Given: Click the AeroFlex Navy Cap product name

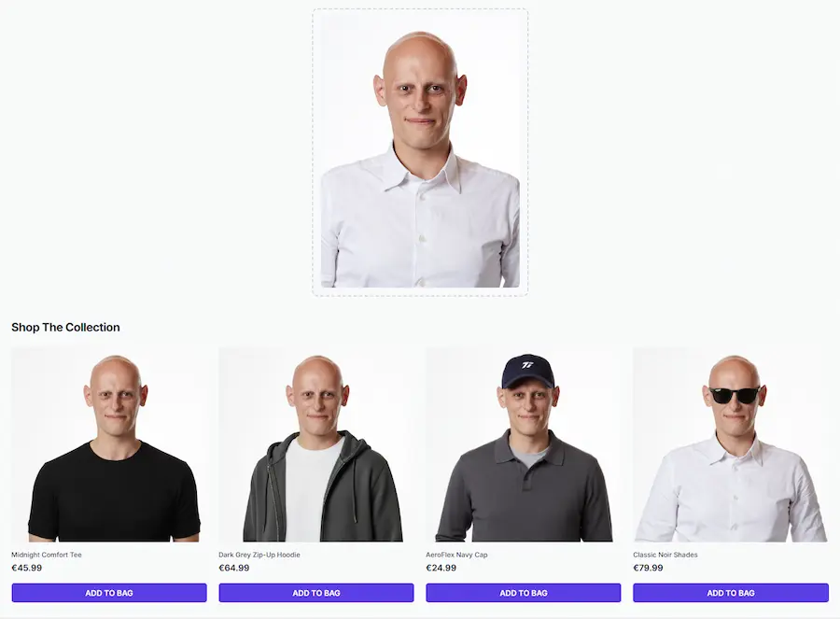Looking at the screenshot, I should tap(456, 555).
